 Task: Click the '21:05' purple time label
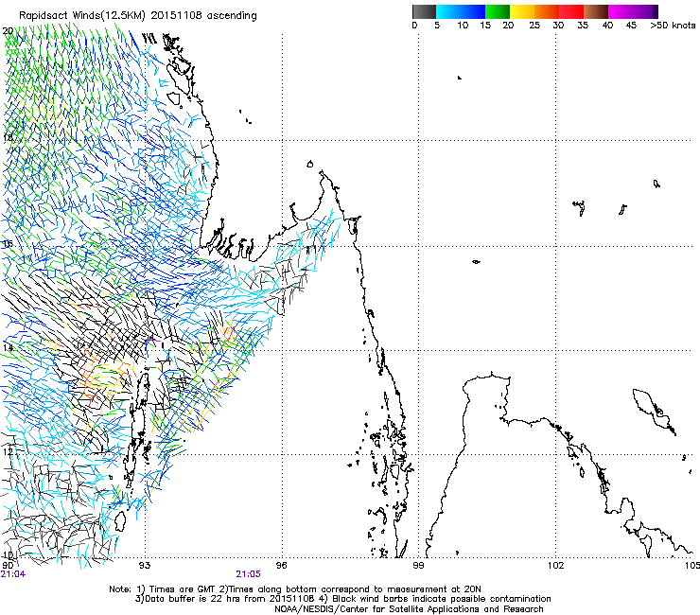tap(248, 574)
